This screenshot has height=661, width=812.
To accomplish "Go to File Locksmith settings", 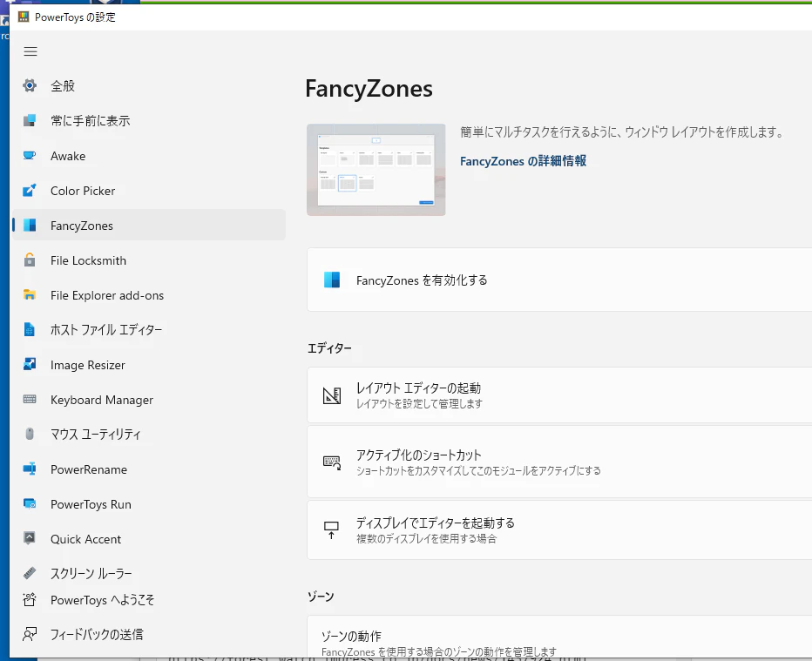I will (x=149, y=260).
